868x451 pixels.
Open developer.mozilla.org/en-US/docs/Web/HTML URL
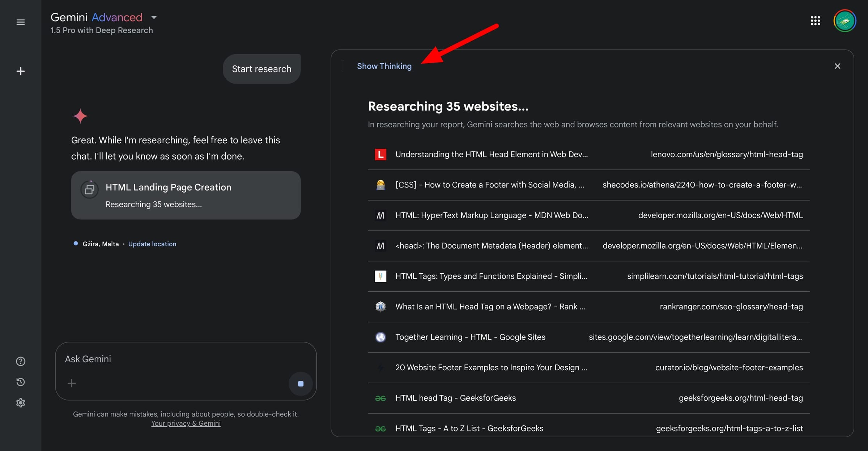tap(720, 215)
